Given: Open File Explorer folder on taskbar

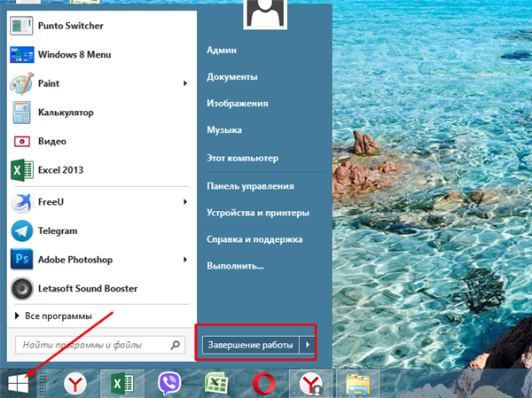Looking at the screenshot, I should coord(358,385).
